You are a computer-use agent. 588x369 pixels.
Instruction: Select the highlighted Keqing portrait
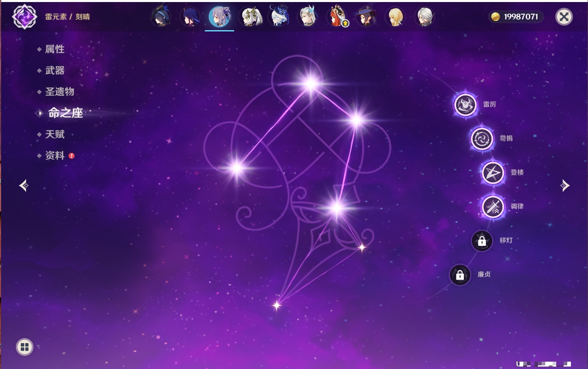pyautogui.click(x=219, y=17)
